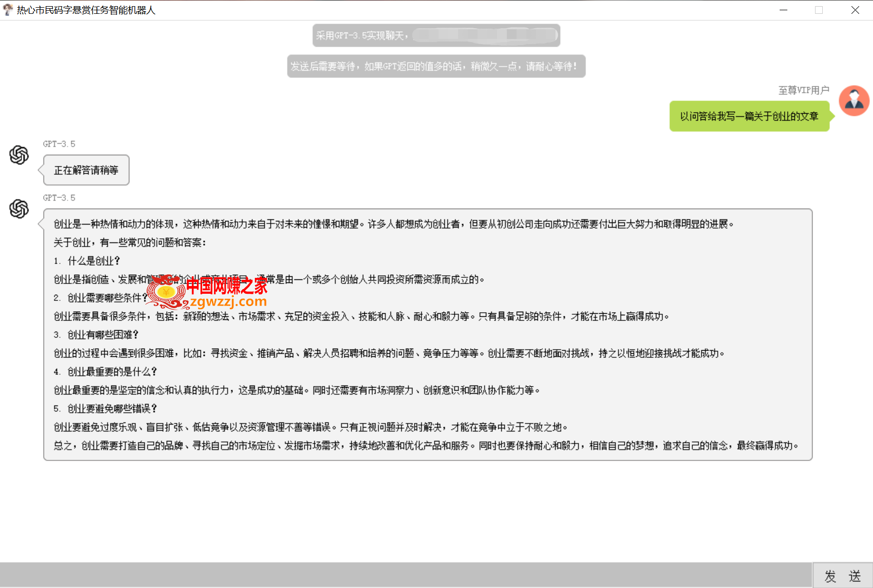Focus the gray message input field
This screenshot has width=873, height=588.
tap(406, 575)
